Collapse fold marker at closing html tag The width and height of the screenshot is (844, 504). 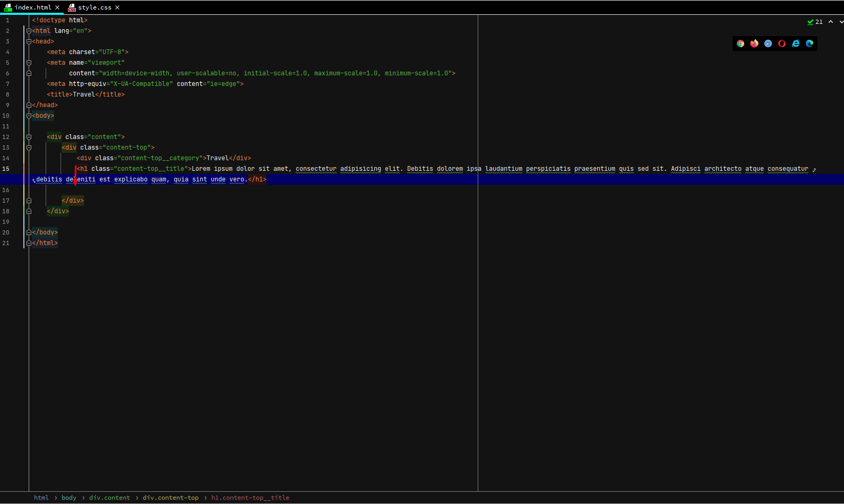(x=29, y=243)
